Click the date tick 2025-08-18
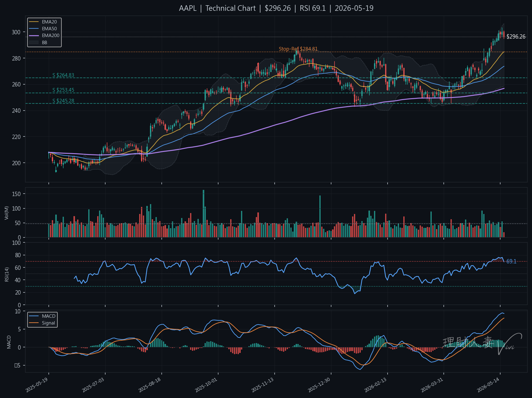Image resolution: width=532 pixels, height=398 pixels. (150, 385)
